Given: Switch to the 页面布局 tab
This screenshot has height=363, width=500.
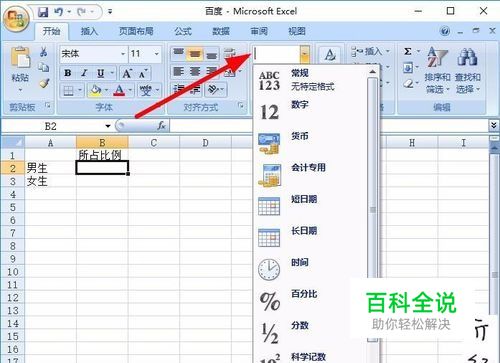Looking at the screenshot, I should [x=136, y=31].
